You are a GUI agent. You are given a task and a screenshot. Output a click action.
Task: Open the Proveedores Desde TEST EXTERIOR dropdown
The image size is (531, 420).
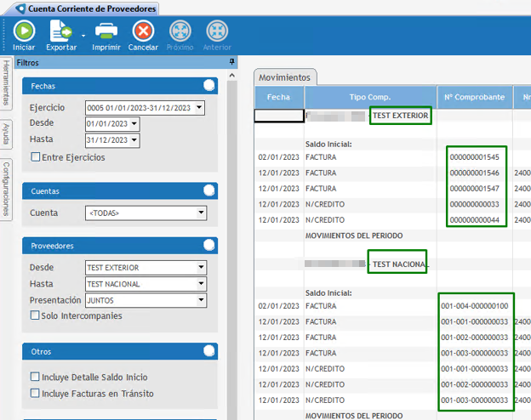pos(201,267)
